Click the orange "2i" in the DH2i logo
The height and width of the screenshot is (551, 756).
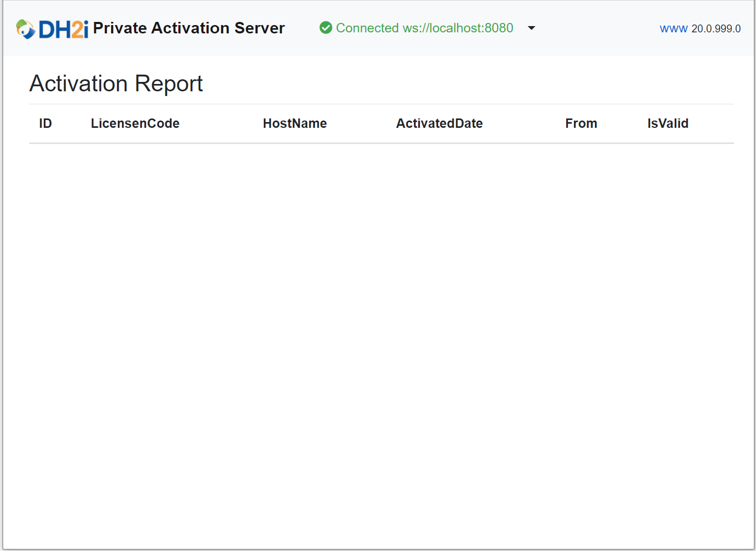77,28
